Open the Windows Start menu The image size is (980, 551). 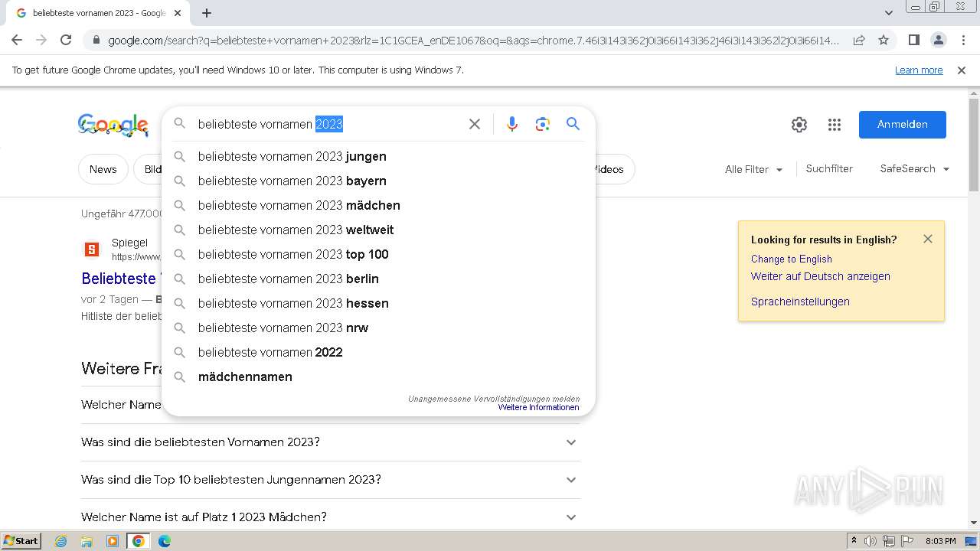click(x=21, y=541)
